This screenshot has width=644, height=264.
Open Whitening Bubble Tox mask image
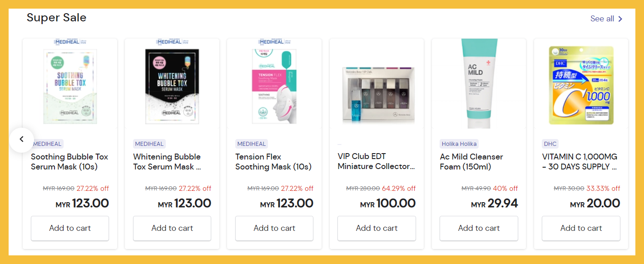[x=172, y=84]
